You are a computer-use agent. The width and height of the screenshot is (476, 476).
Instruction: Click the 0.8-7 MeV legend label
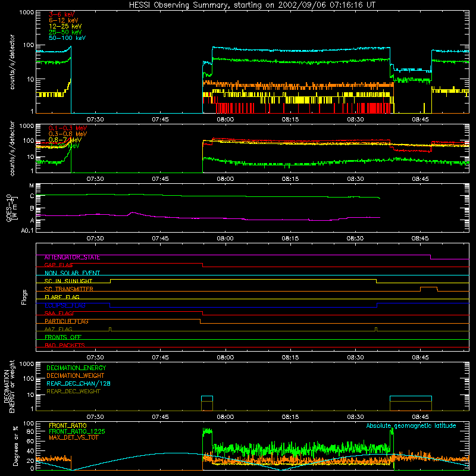tap(65, 140)
